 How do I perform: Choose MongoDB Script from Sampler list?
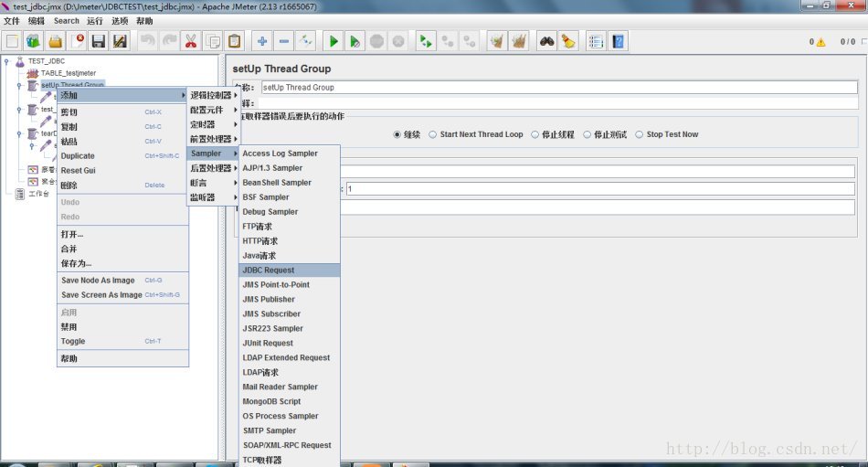click(x=290, y=401)
